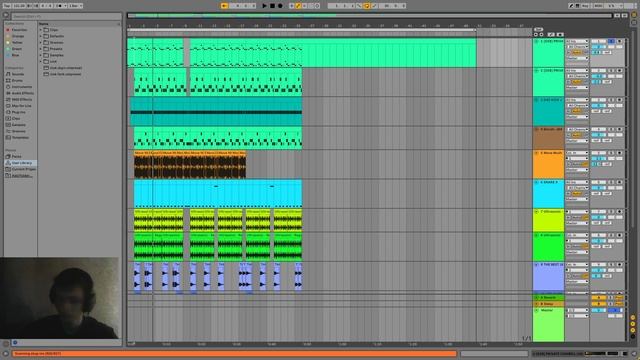Screen dimensions: 640x360
Task: Expand the Defaults folder
Action: click(x=41, y=36)
